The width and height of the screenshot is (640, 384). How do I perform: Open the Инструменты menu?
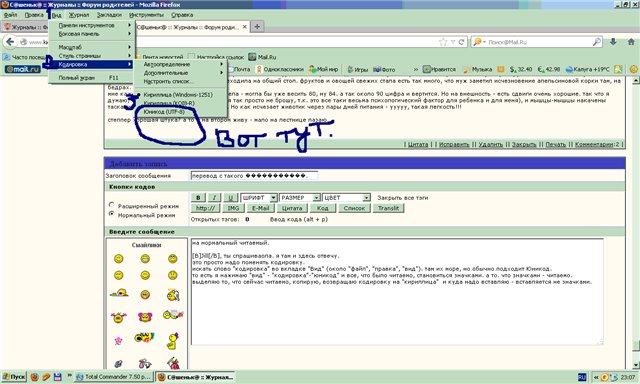146,15
